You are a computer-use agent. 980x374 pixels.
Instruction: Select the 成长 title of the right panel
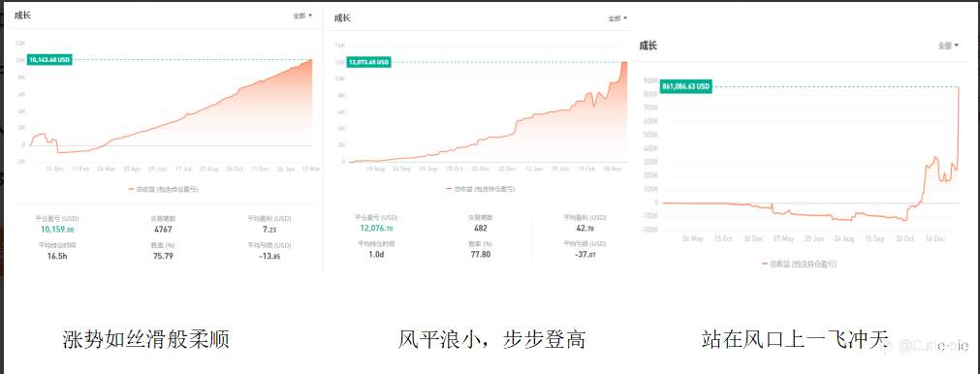coord(648,45)
